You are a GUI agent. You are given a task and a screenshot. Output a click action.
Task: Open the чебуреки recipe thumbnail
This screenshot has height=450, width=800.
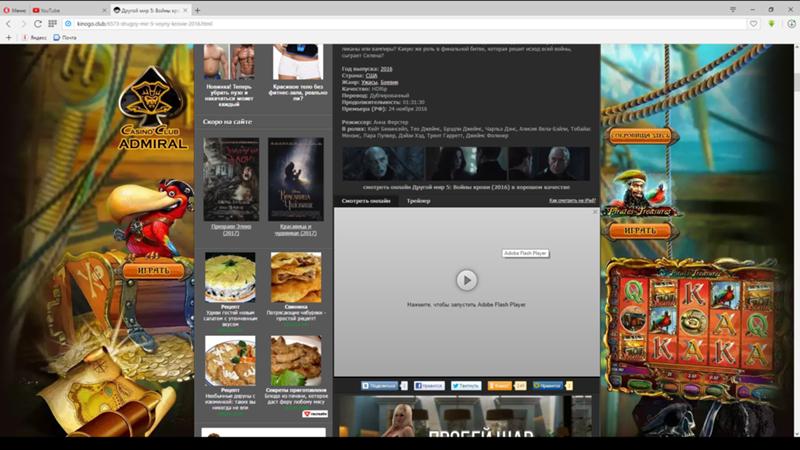point(296,277)
